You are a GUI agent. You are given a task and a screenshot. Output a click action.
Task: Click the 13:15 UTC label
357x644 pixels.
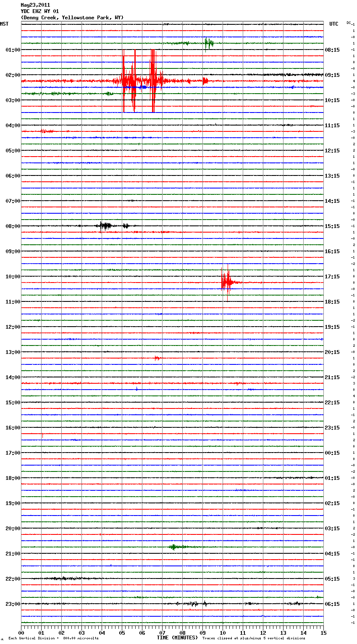(x=332, y=176)
